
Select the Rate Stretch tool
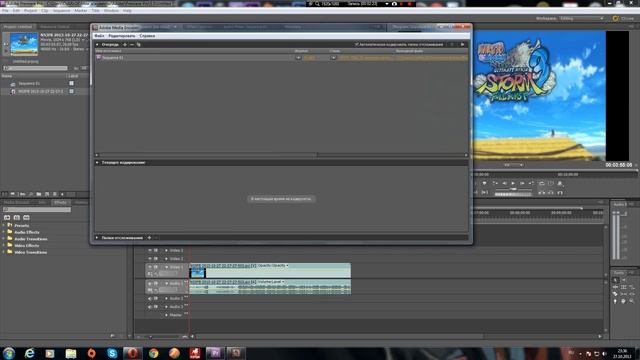pos(631,287)
